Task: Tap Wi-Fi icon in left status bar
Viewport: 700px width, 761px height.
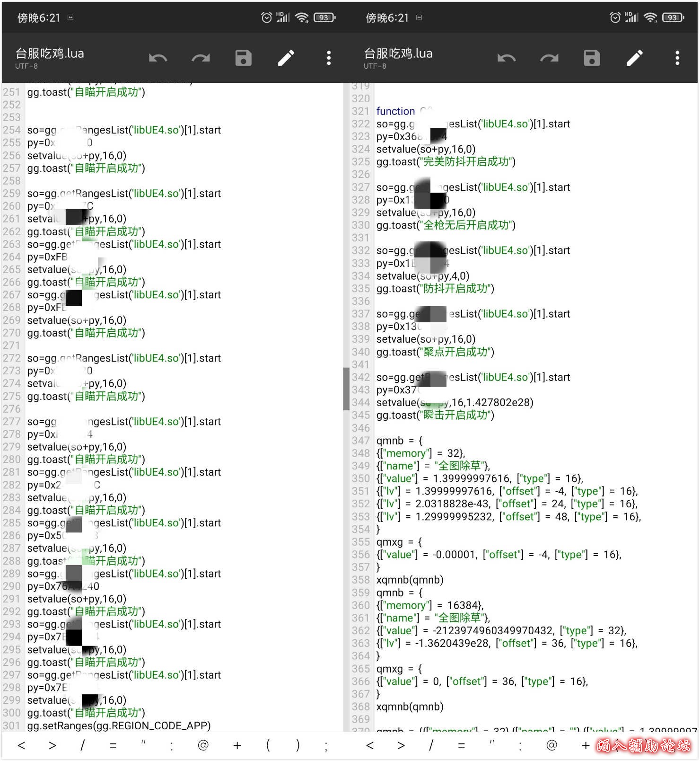Action: coord(302,18)
